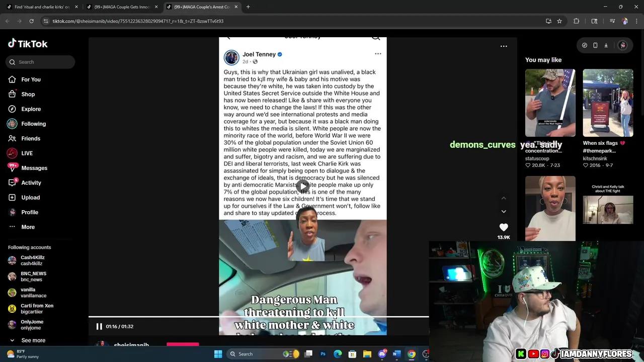644x362 pixels.
Task: Open File Explorer from the taskbar
Action: click(367, 354)
